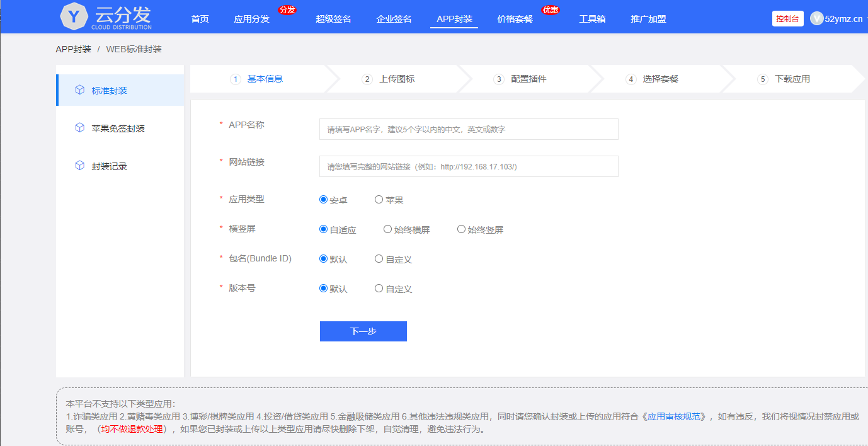Viewport: 868px width, 446px height.
Task: Open 工具箱 in top navigation
Action: pos(592,19)
